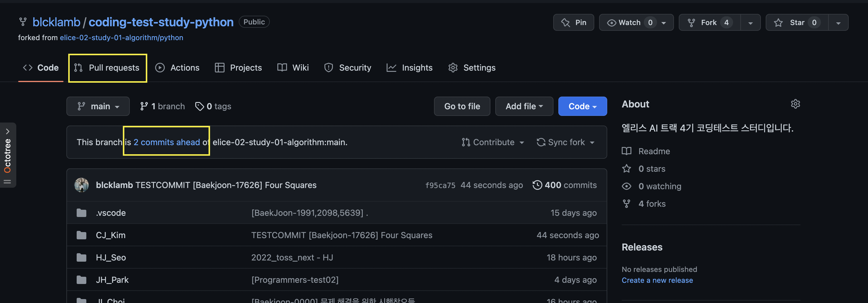Open the main branch selector dropdown
The image size is (868, 303).
click(x=98, y=106)
